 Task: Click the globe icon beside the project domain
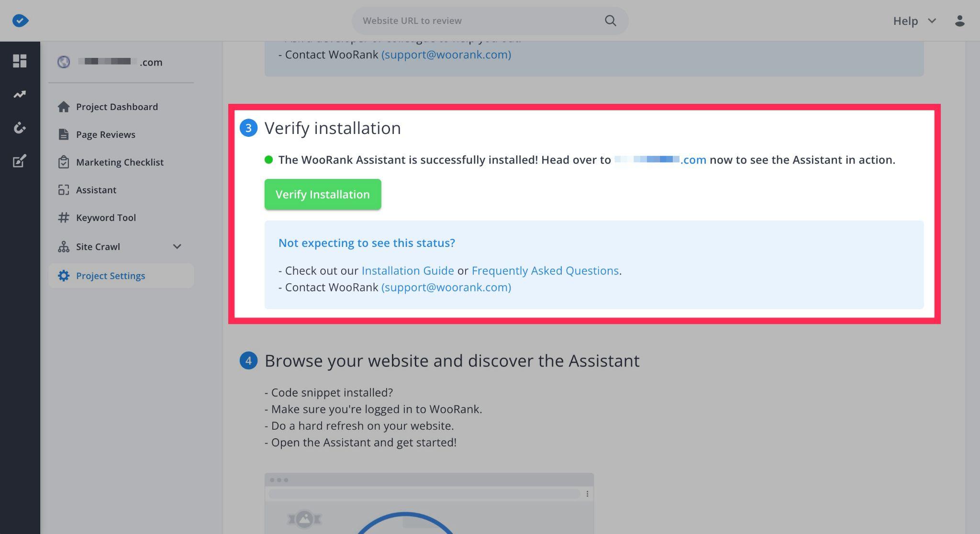tap(64, 62)
